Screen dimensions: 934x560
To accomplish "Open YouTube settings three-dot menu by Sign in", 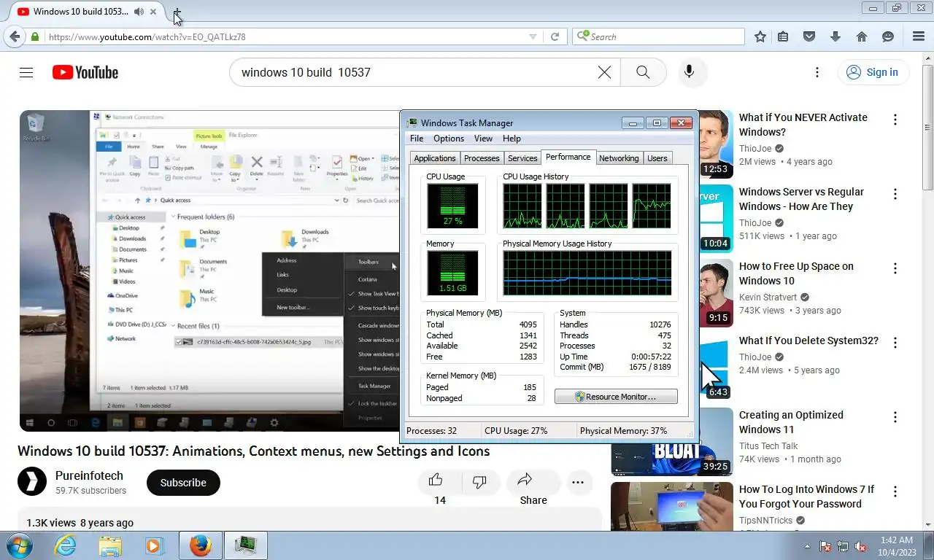I will click(x=817, y=72).
